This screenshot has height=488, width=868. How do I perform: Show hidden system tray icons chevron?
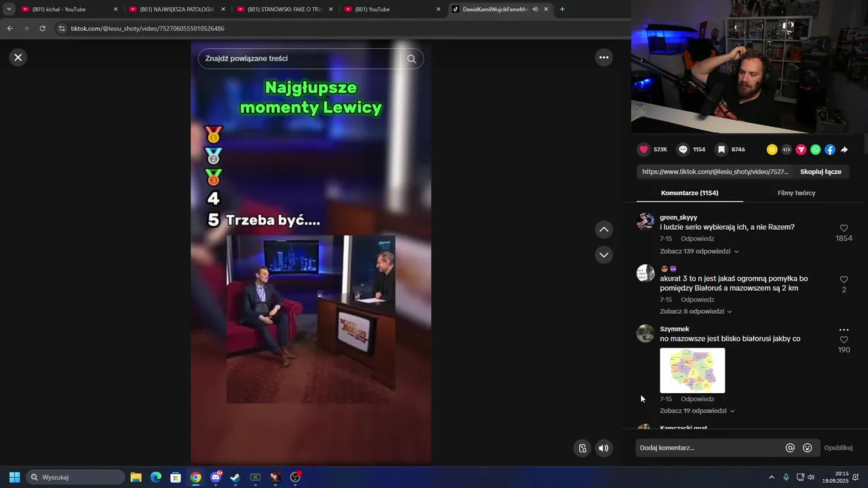click(772, 477)
